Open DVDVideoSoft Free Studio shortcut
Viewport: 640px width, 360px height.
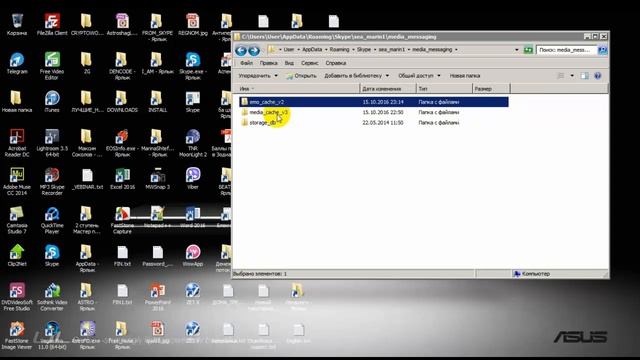tap(17, 297)
